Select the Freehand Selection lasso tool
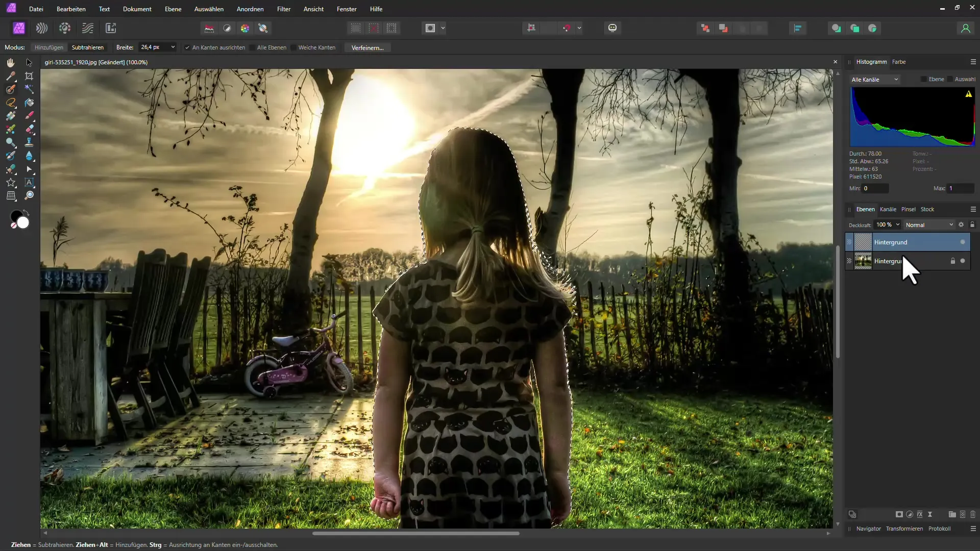This screenshot has width=980, height=551. [x=11, y=103]
